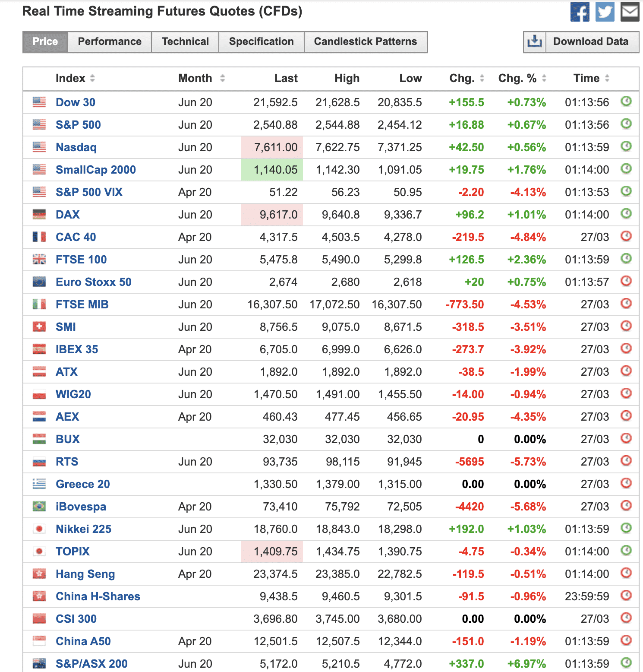Open the CSI 300 link

click(x=76, y=619)
